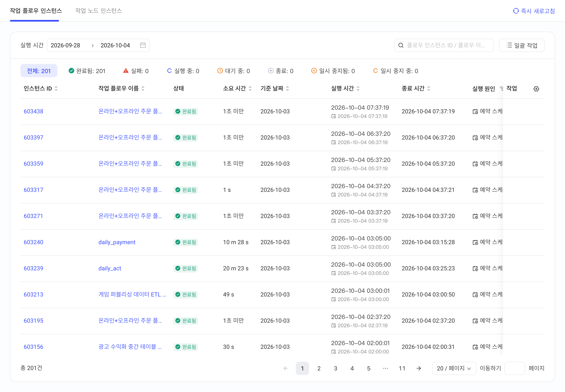Filter by 대기 중: 0 status

click(234, 71)
